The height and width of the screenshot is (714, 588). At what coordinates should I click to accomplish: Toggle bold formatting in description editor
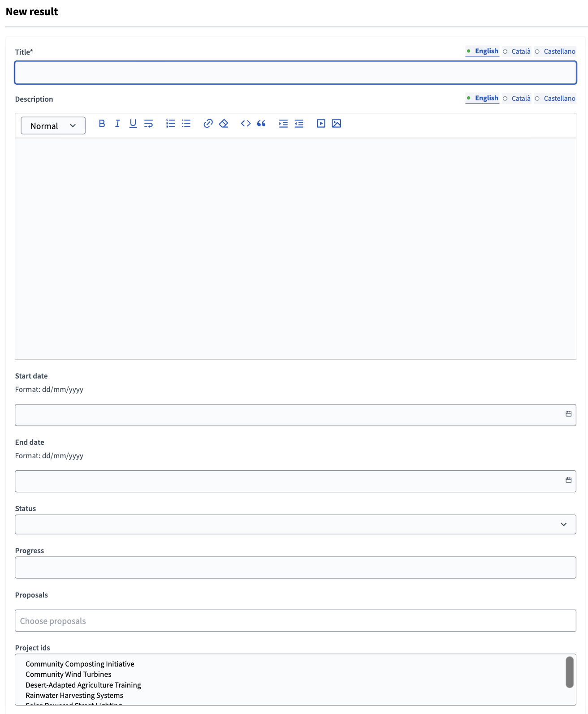(102, 124)
